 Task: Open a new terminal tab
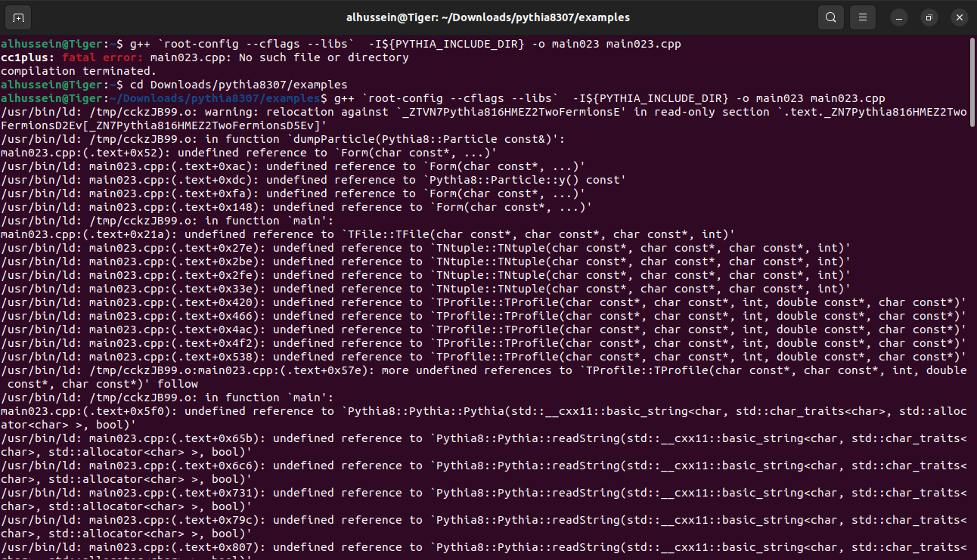pos(18,17)
